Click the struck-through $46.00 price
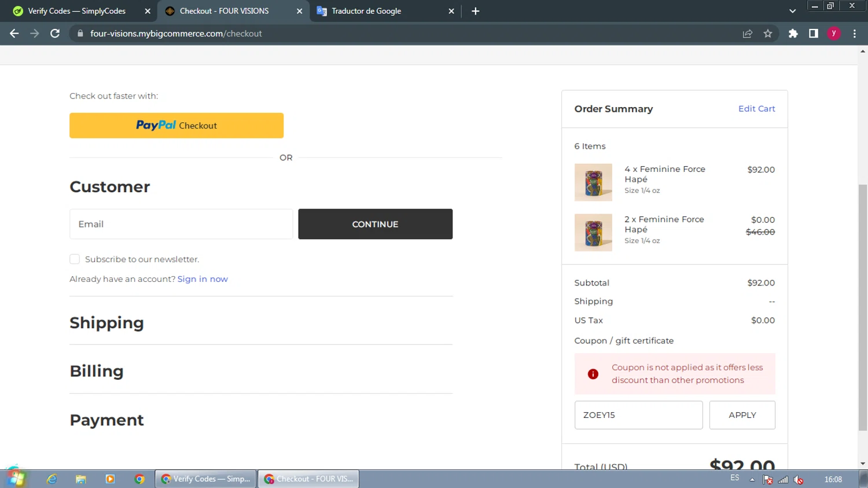This screenshot has width=868, height=488. [x=760, y=232]
